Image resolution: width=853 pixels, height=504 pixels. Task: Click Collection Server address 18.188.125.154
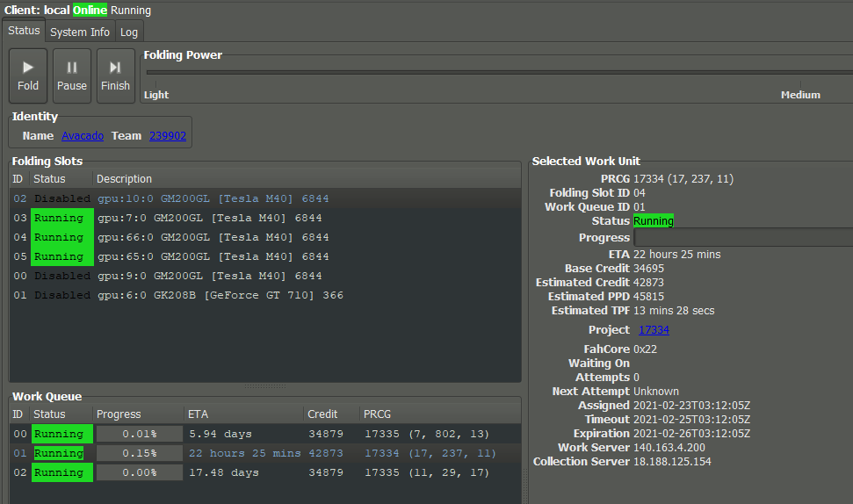(x=672, y=462)
